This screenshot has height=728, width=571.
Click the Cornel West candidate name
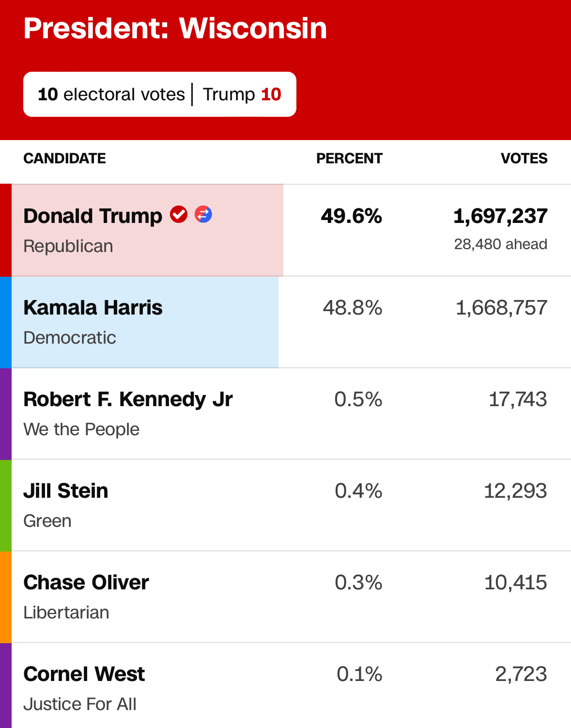(x=84, y=674)
